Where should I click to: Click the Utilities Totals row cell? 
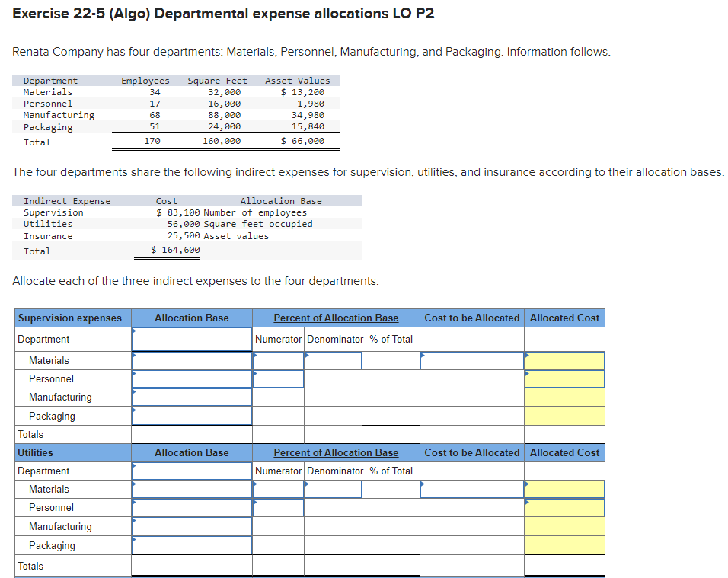pos(72,566)
